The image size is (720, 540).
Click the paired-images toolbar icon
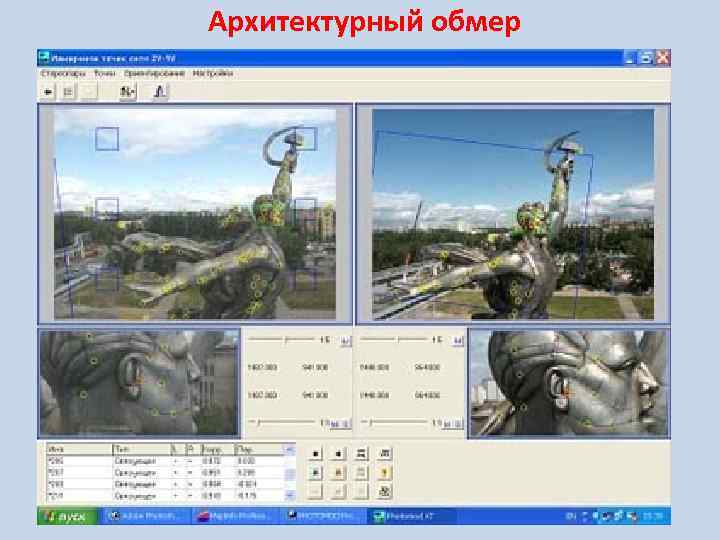coord(127,92)
